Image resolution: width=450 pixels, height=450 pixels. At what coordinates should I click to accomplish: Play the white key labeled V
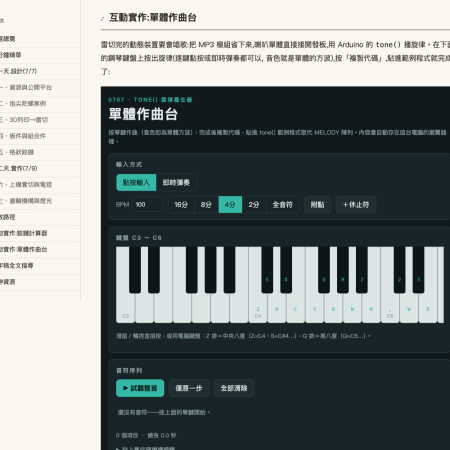point(314,308)
